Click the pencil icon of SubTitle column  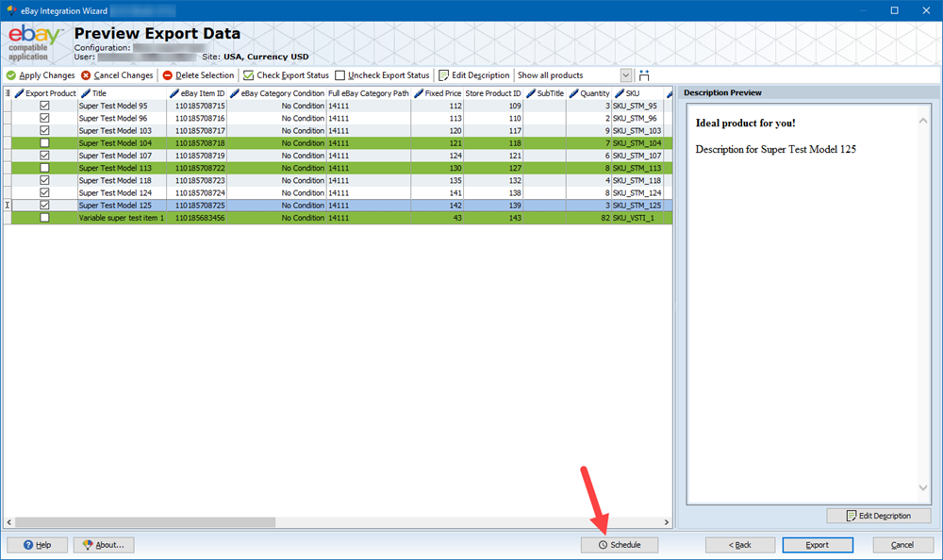[x=530, y=93]
